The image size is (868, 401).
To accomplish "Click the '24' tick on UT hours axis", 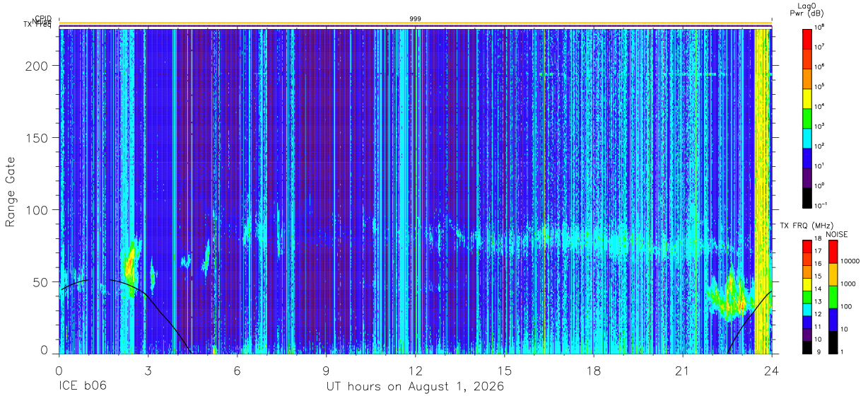I will point(772,371).
